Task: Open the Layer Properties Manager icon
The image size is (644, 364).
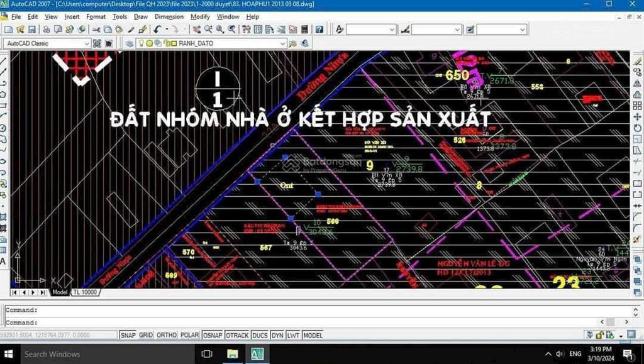Action: [x=130, y=43]
